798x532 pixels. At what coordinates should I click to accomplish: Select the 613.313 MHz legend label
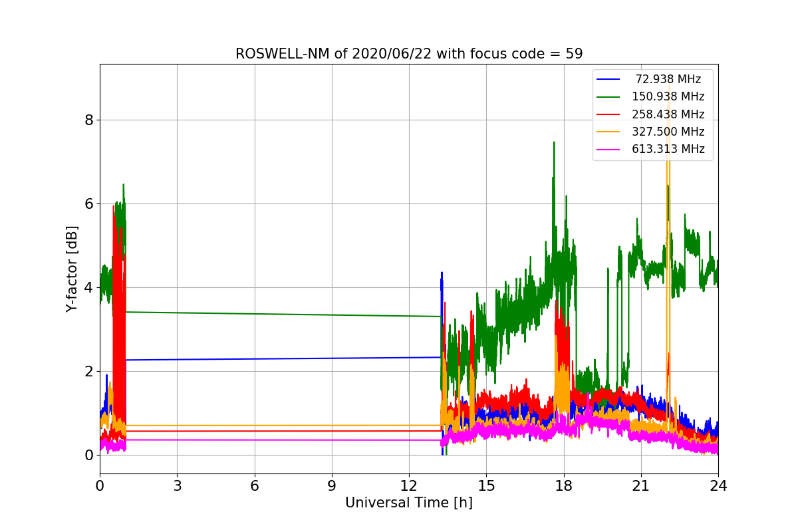668,149
